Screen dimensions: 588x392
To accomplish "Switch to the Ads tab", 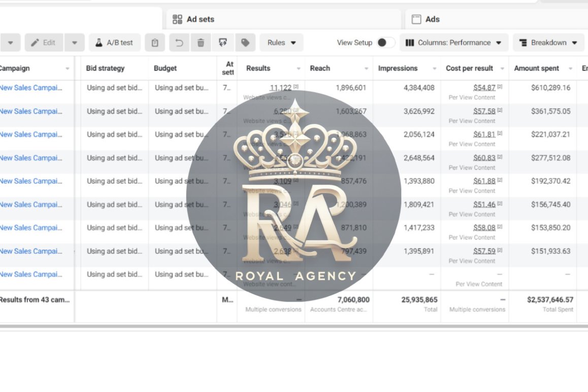I will 497,19.
